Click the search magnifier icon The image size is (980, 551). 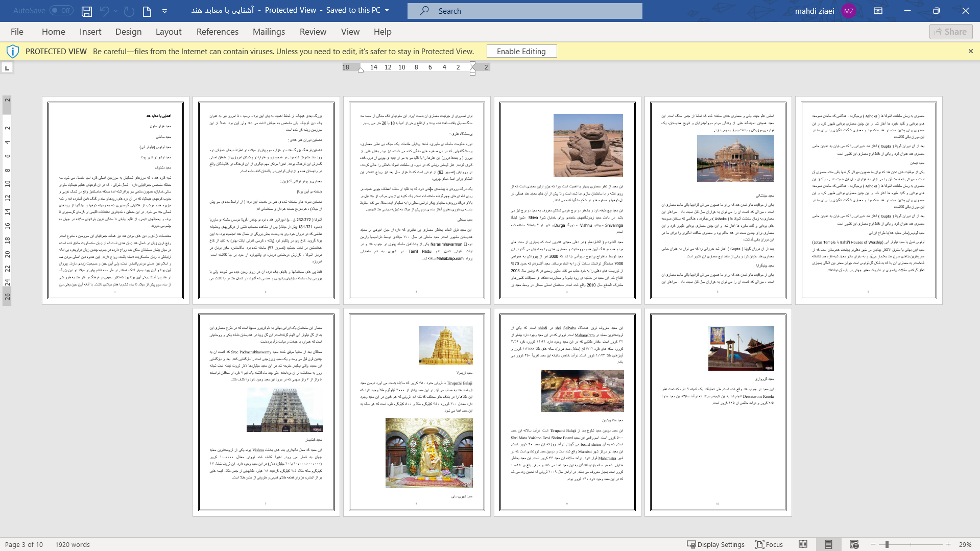(424, 11)
